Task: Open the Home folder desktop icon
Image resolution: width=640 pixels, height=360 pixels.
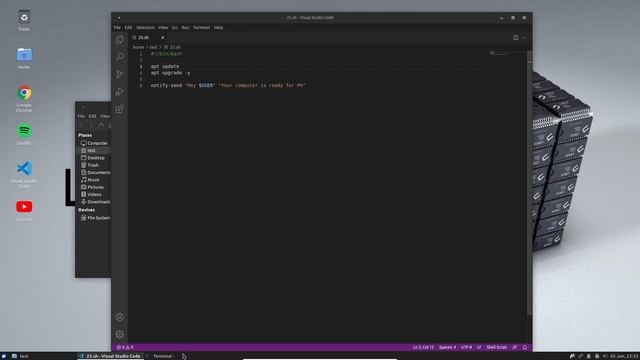Action: click(24, 58)
